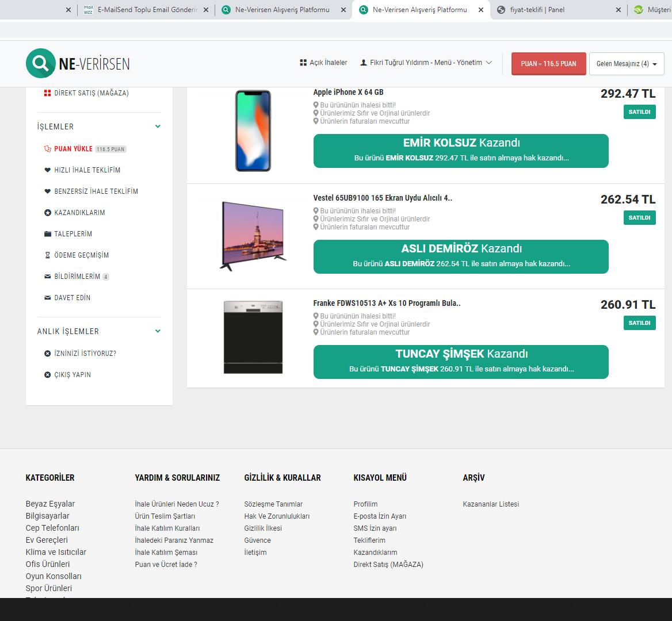Click the globe favicon of fiyat-teklifi tab
Image resolution: width=672 pixels, height=621 pixels.
pos(501,10)
